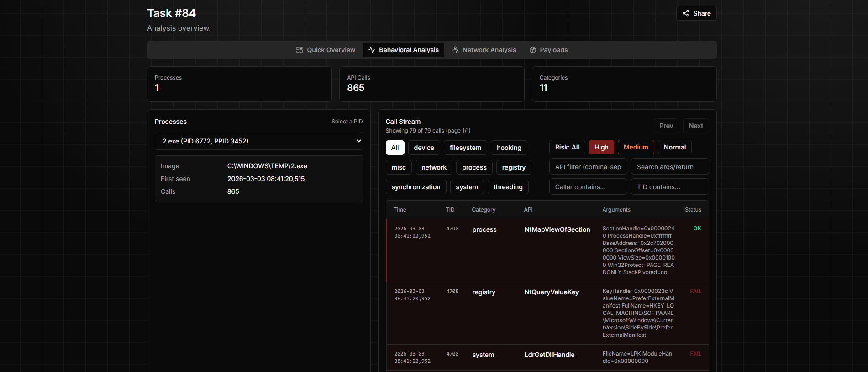Click the Prev page button
This screenshot has width=868, height=372.
pyautogui.click(x=666, y=126)
